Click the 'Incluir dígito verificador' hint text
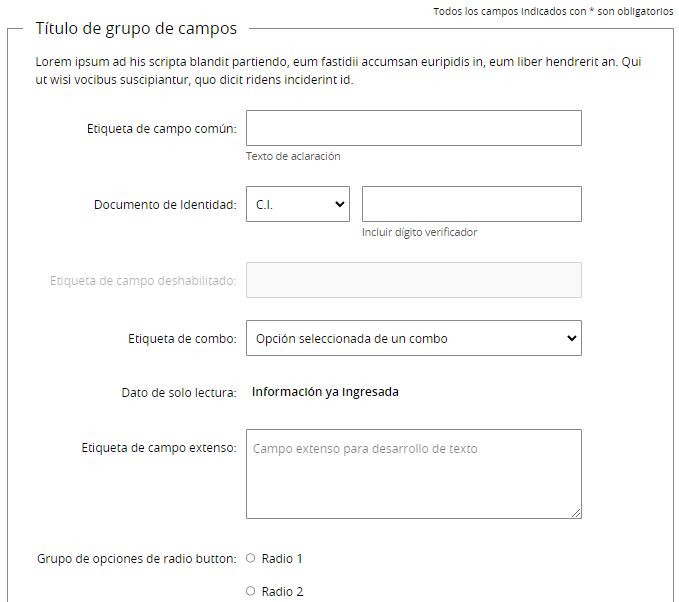Viewport: 679px width, 602px height. 419,232
